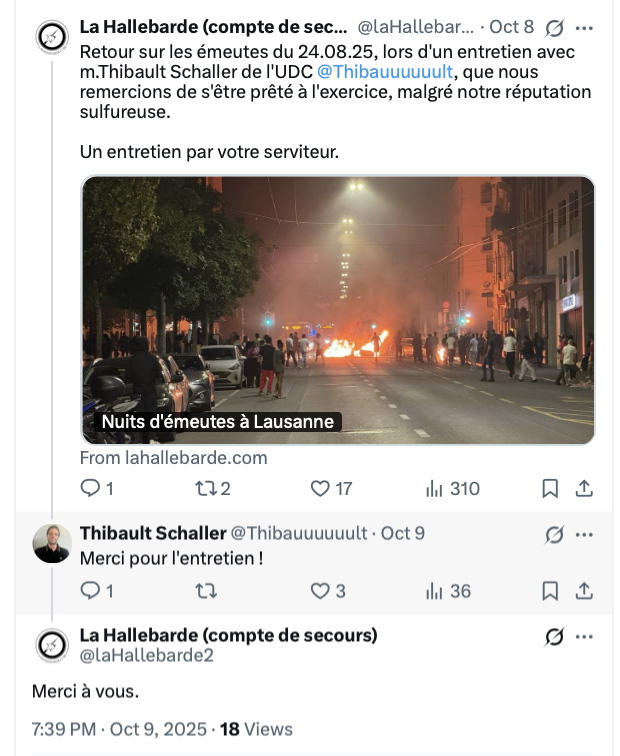Visit the lahallebarde.com source link
The width and height of the screenshot is (620, 756).
click(x=174, y=458)
